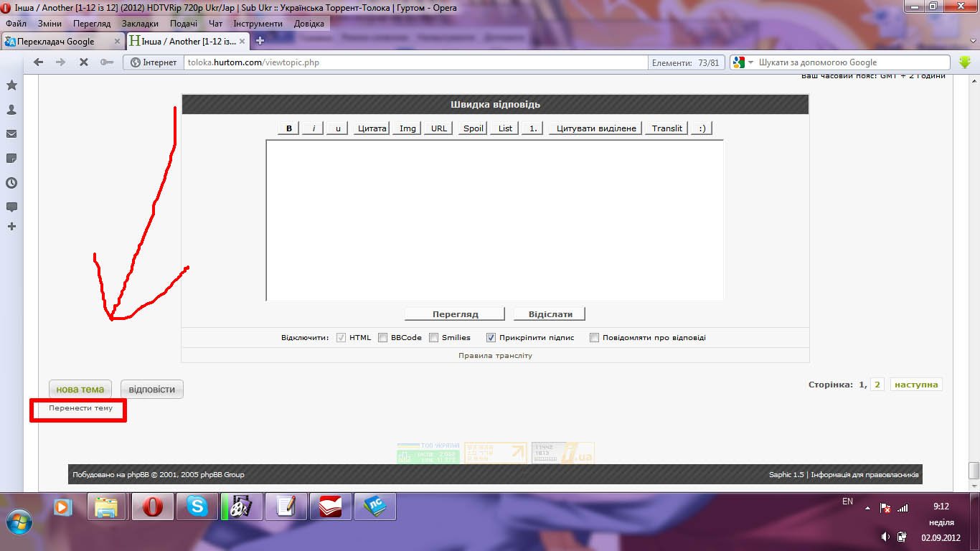The image size is (980, 551).
Task: Click the Translit button
Action: [x=667, y=128]
